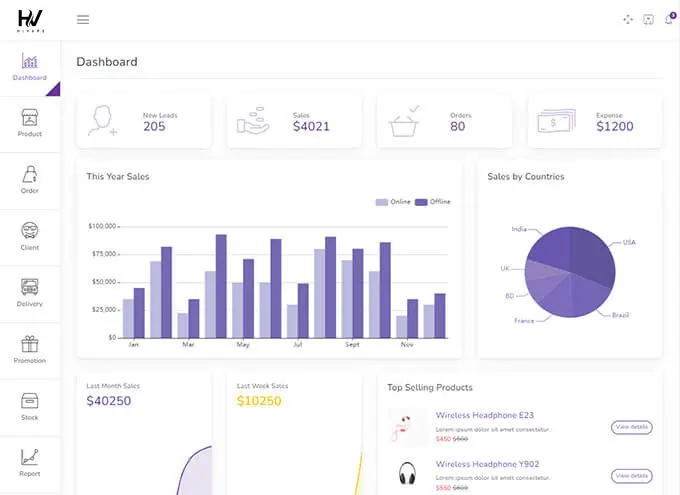
Task: Click the New Leads value 205
Action: coord(154,127)
